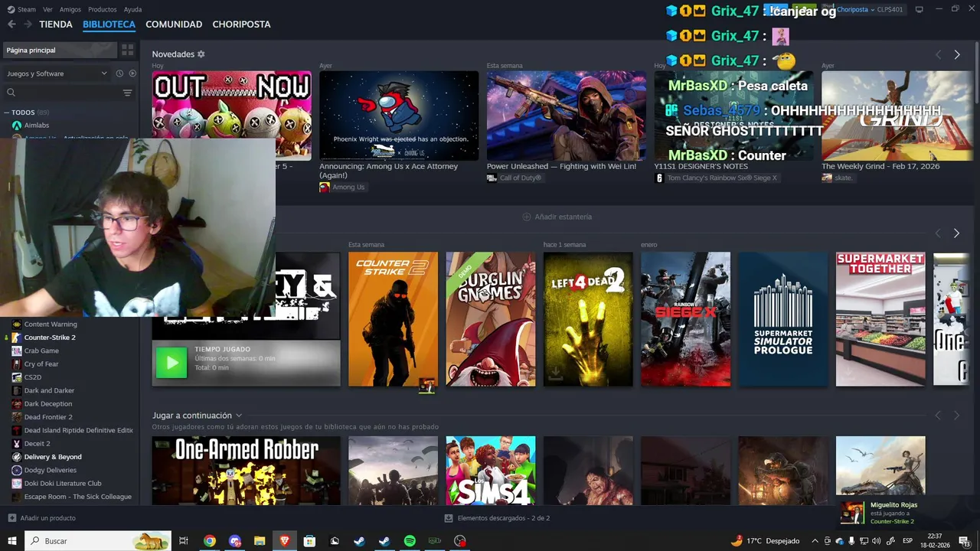Screen dimensions: 980x551
Task: Click Añadir estantería
Action: (x=557, y=217)
